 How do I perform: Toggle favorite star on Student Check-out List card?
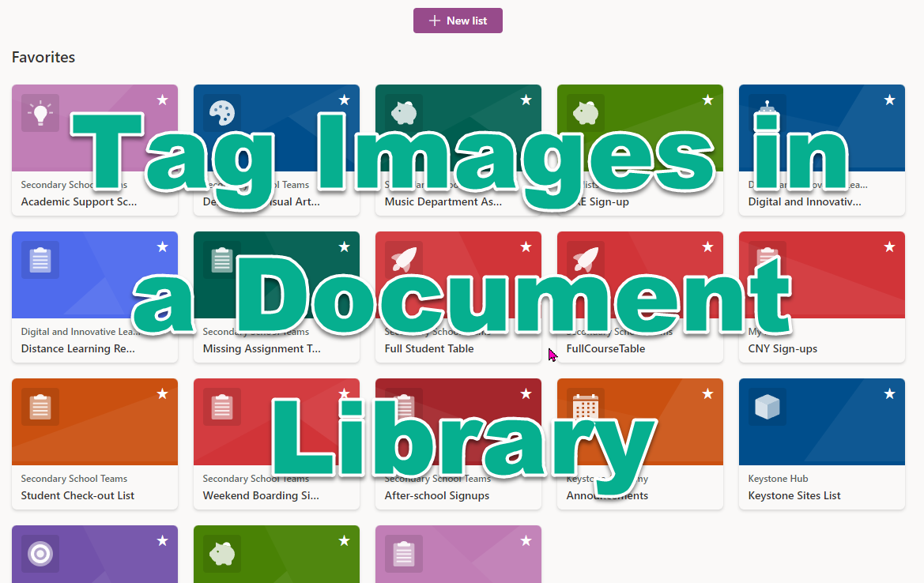point(163,394)
